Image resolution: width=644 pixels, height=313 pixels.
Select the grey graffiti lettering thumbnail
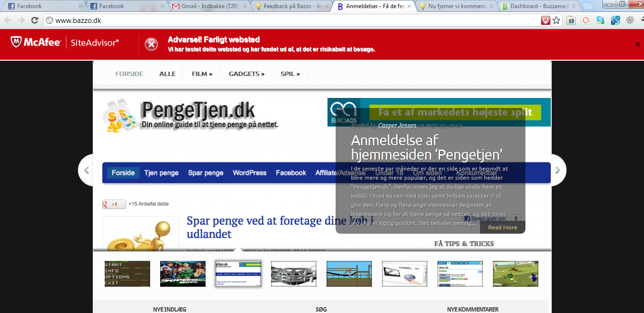(x=294, y=274)
